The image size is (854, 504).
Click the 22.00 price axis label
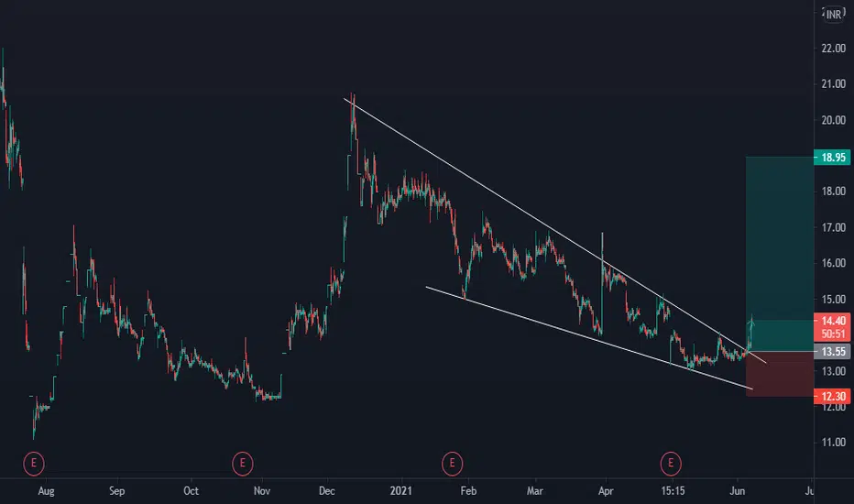click(x=833, y=49)
